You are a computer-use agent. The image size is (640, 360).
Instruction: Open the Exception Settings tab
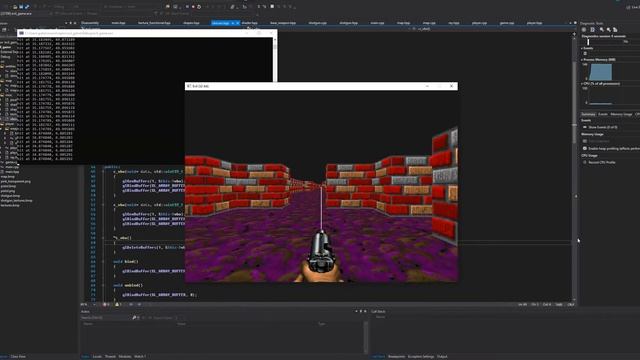click(421, 357)
